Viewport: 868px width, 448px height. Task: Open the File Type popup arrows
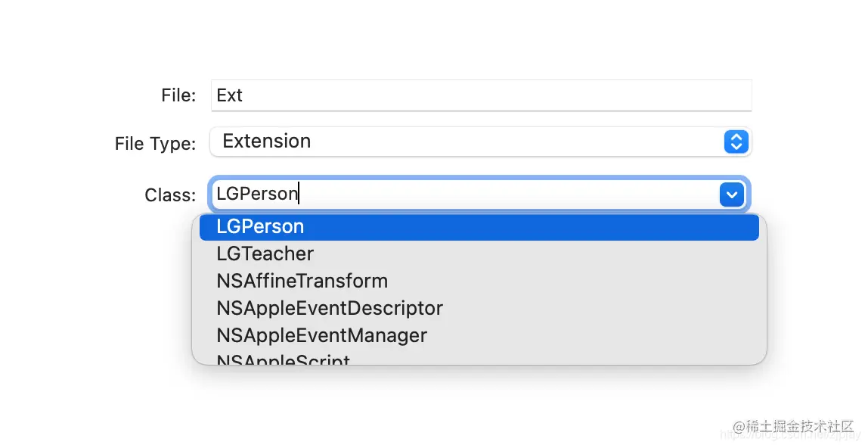click(736, 142)
